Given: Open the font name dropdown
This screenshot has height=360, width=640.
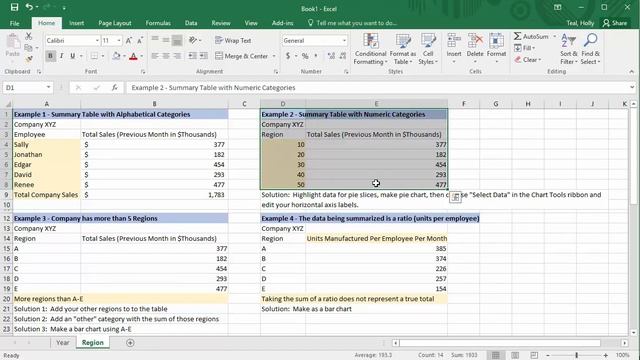Looking at the screenshot, I should click(97, 40).
